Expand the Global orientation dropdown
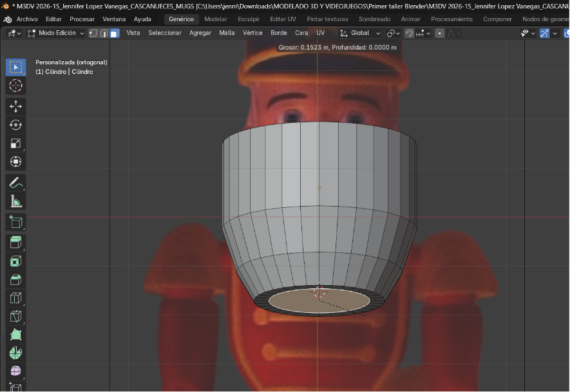The width and height of the screenshot is (570, 392). click(361, 33)
